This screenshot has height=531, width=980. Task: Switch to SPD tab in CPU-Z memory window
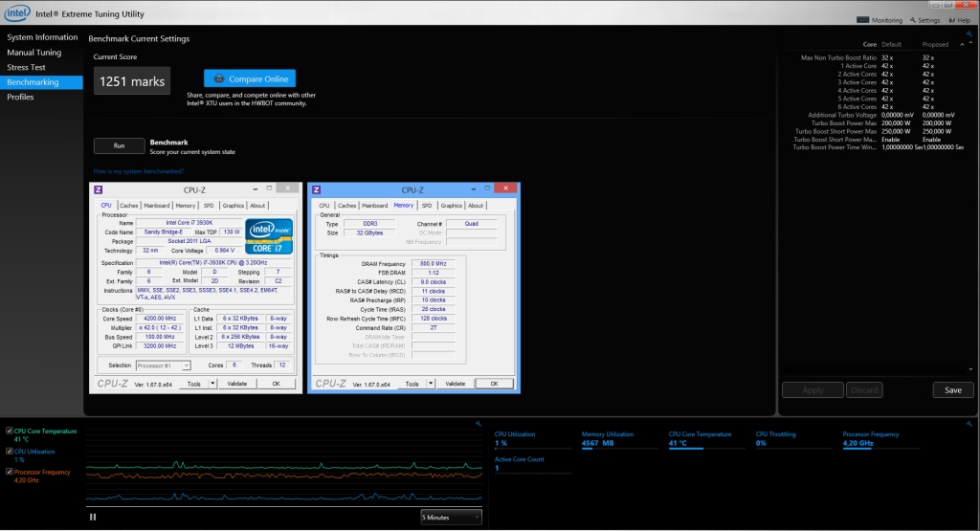(426, 205)
